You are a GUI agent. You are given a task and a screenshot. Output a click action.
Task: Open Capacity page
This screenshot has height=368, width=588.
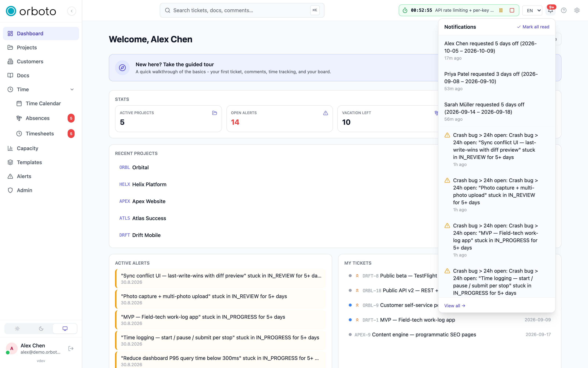pos(41,148)
